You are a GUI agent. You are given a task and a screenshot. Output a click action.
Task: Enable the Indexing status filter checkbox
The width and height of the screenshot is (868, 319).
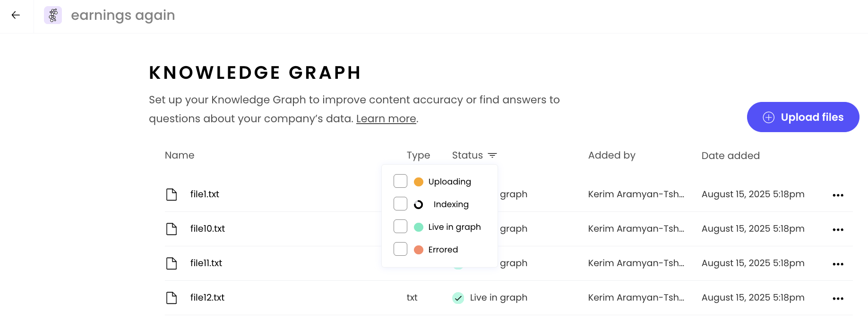coord(400,204)
